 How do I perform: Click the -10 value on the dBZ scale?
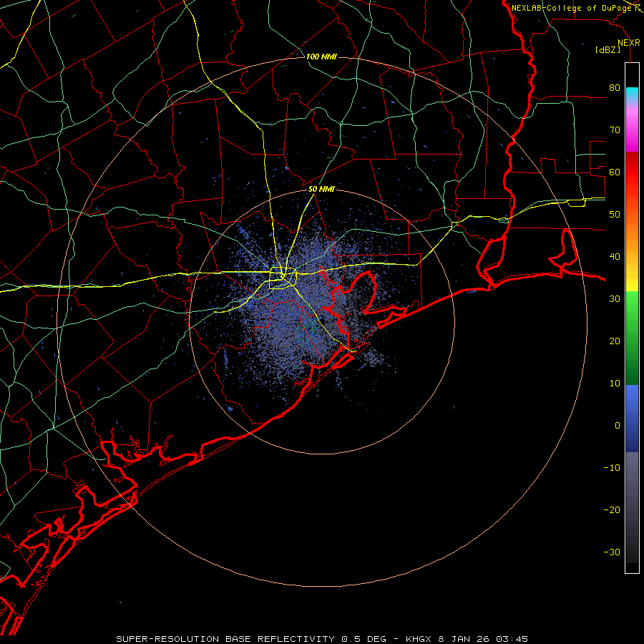(612, 468)
